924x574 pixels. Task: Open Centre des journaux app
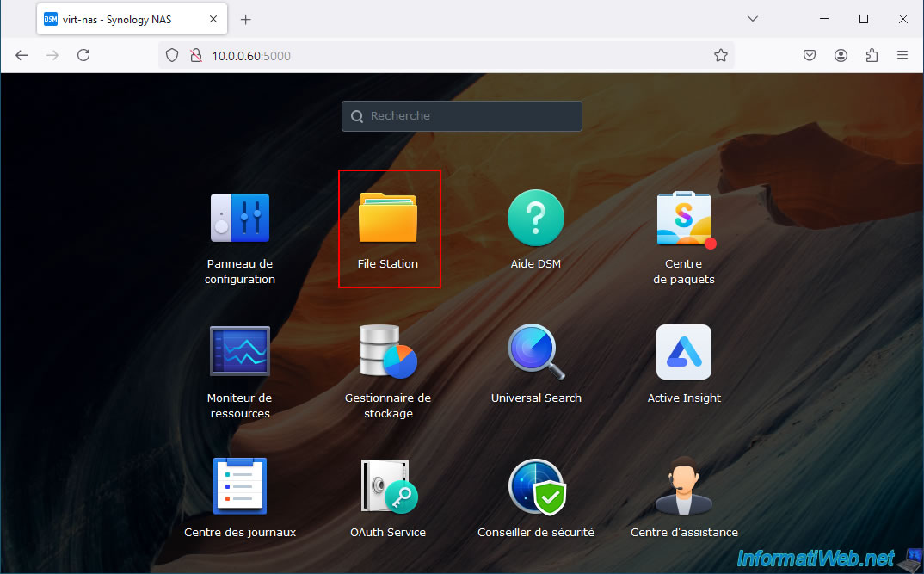(240, 486)
